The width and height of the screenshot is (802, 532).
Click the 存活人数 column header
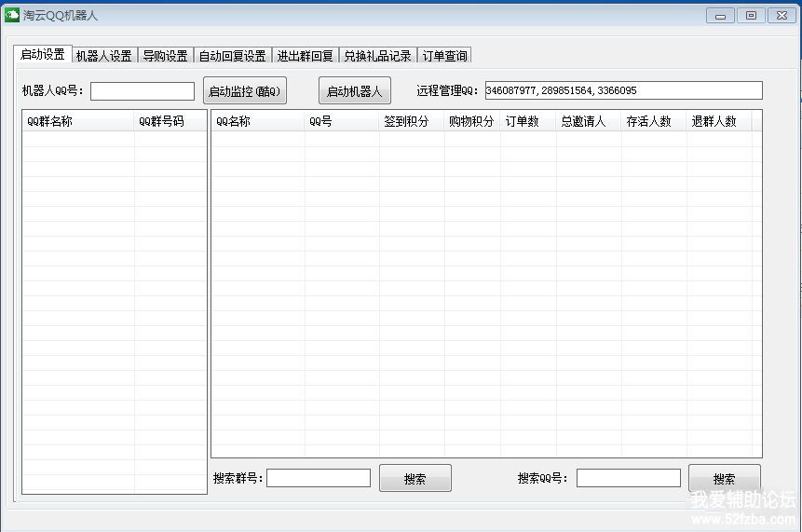(654, 121)
